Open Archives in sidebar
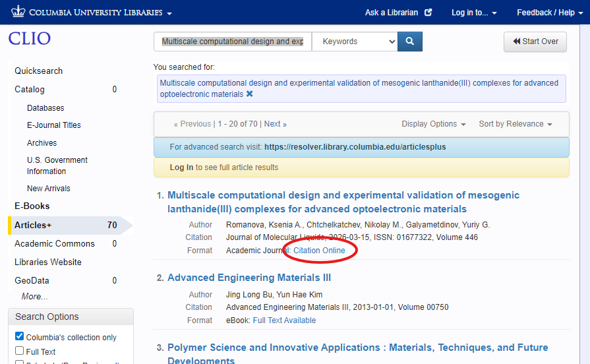This screenshot has height=364, width=590. point(42,143)
